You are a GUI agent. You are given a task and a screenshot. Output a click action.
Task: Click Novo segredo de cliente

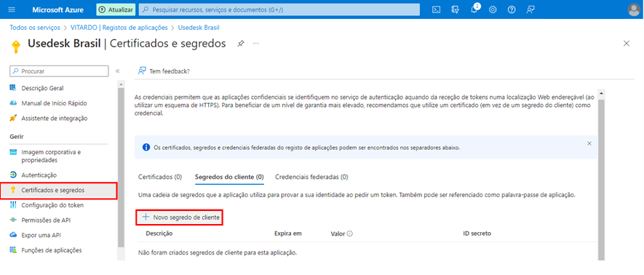coord(180,217)
